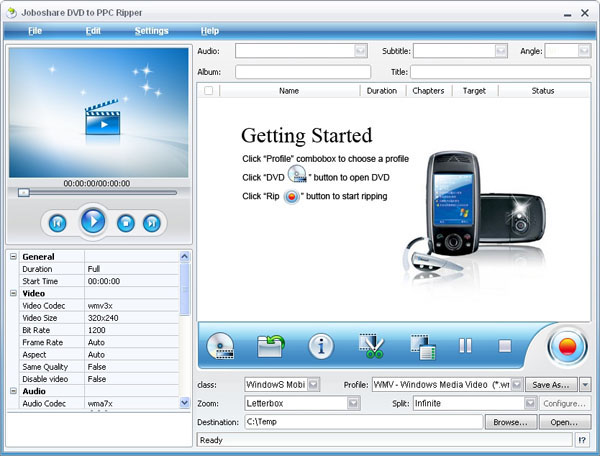Sort by the Duration column header

click(382, 91)
